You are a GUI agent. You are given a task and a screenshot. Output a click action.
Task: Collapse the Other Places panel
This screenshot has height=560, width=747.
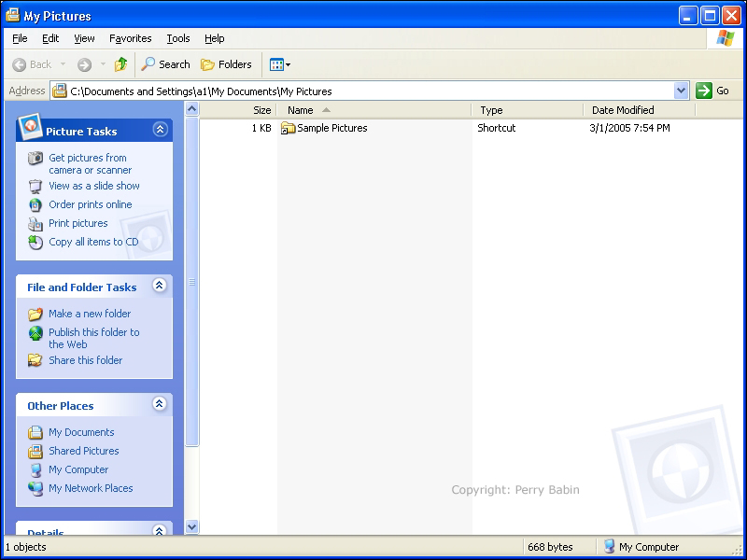(159, 403)
